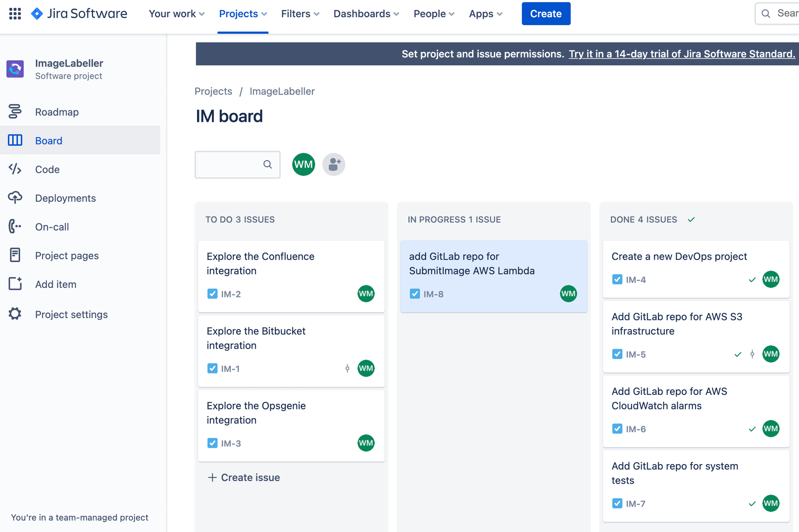The height and width of the screenshot is (532, 799).
Task: Click the Code icon in sidebar
Action: tap(14, 168)
